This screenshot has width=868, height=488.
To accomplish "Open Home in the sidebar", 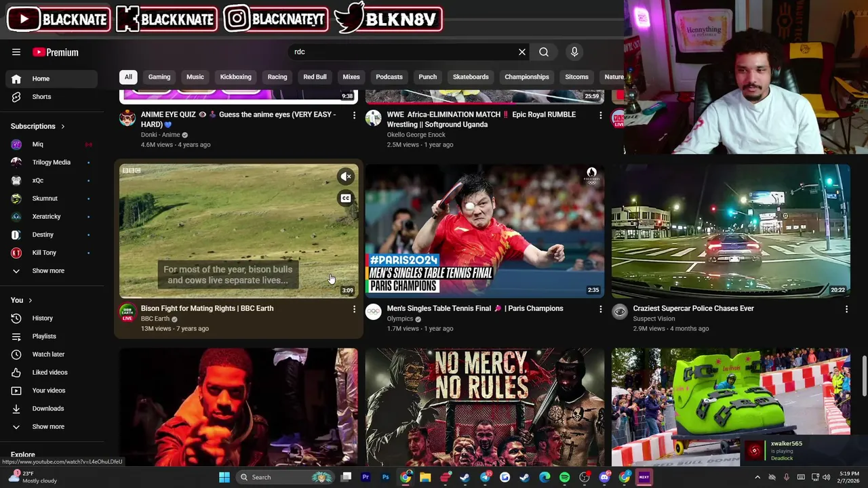I will (52, 79).
